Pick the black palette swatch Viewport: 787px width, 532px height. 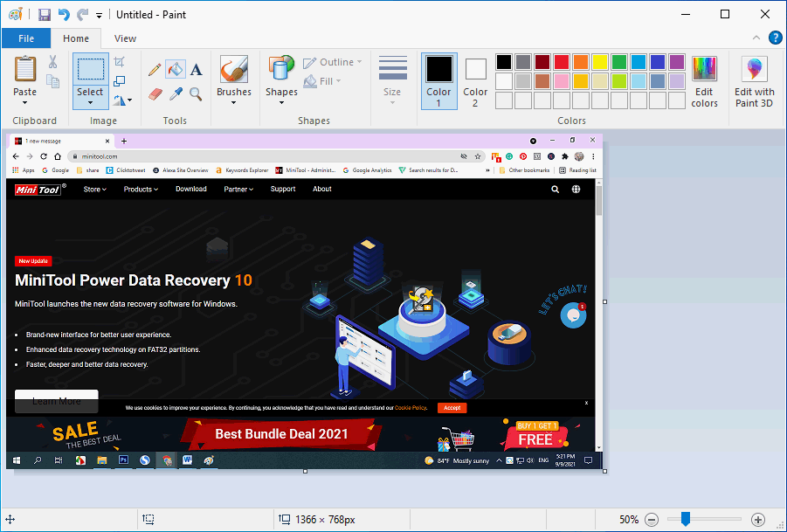(x=504, y=62)
